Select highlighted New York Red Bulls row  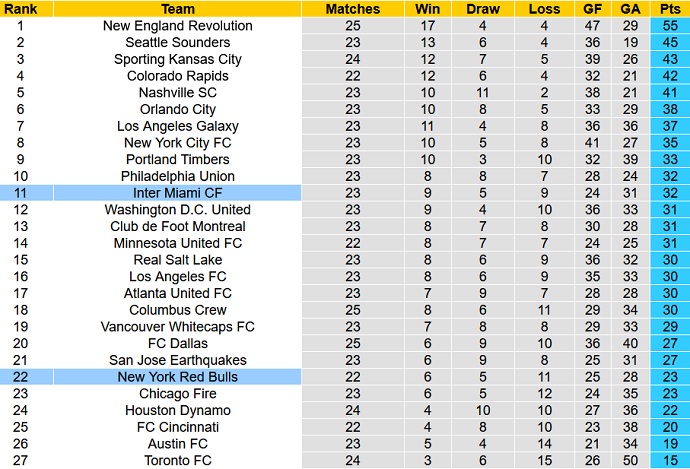(178, 377)
